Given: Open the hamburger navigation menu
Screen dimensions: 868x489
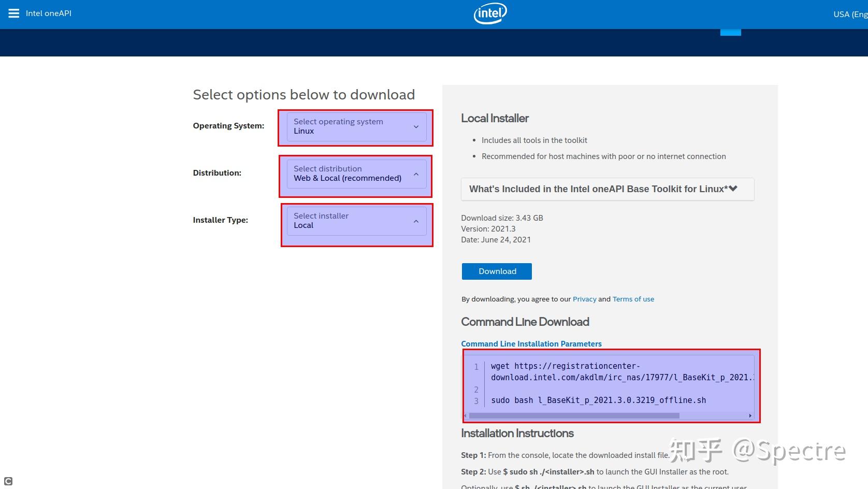Looking at the screenshot, I should tap(14, 13).
